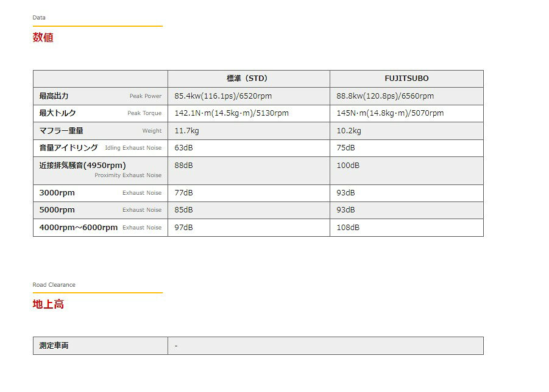Select the 142.1N·m standard torque value
The width and height of the screenshot is (549, 392).
(x=231, y=113)
